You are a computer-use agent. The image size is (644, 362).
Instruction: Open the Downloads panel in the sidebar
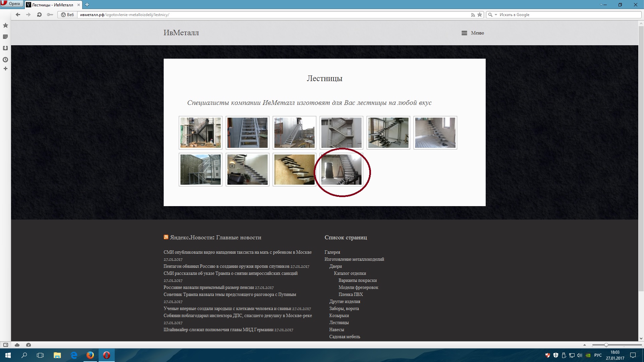click(x=5, y=48)
